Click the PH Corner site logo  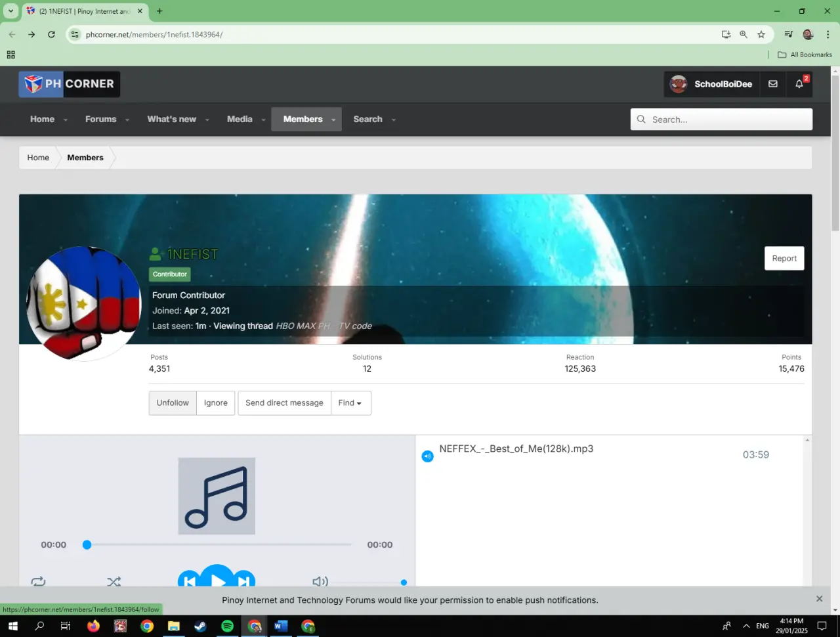[x=69, y=84]
